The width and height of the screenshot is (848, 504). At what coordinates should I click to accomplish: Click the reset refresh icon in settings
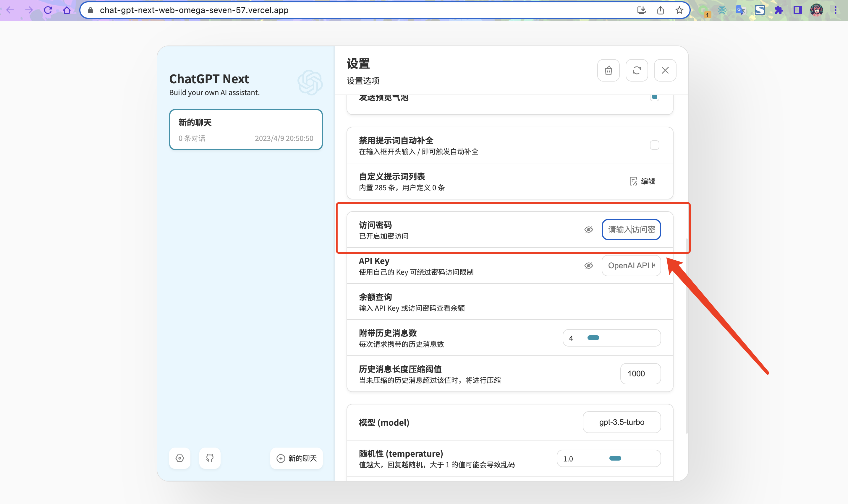click(x=637, y=70)
